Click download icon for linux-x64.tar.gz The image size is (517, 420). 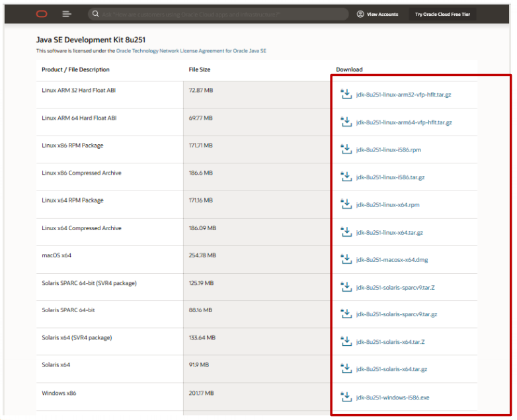click(x=346, y=232)
